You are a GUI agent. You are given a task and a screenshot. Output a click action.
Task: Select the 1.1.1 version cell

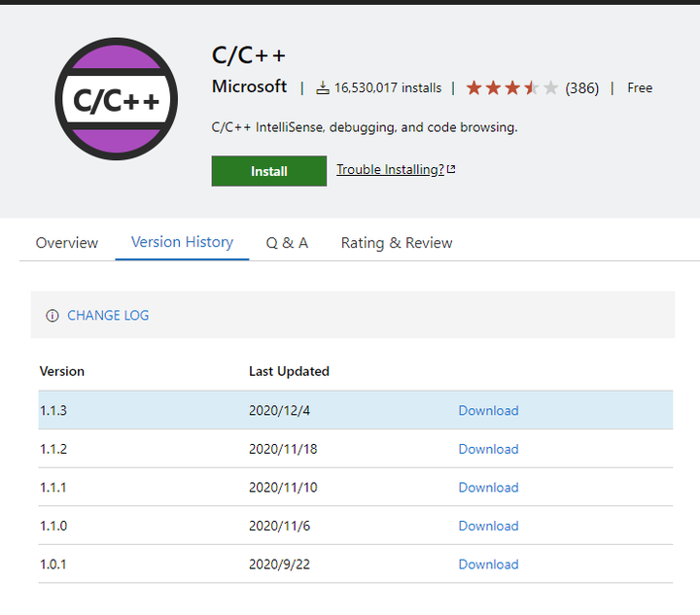pos(53,488)
